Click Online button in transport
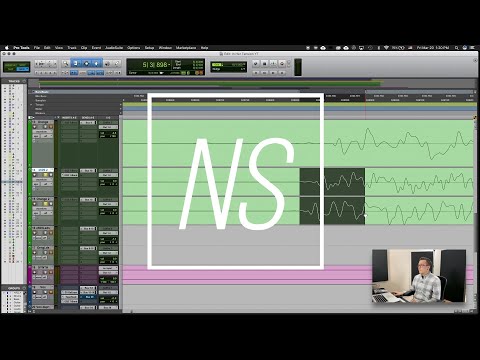 click(x=256, y=63)
